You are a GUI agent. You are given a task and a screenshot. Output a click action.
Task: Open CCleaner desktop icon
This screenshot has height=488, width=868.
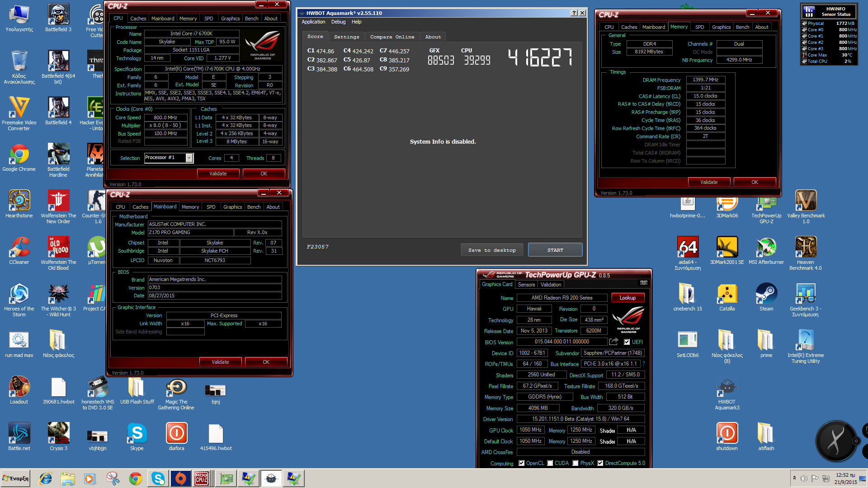click(19, 251)
